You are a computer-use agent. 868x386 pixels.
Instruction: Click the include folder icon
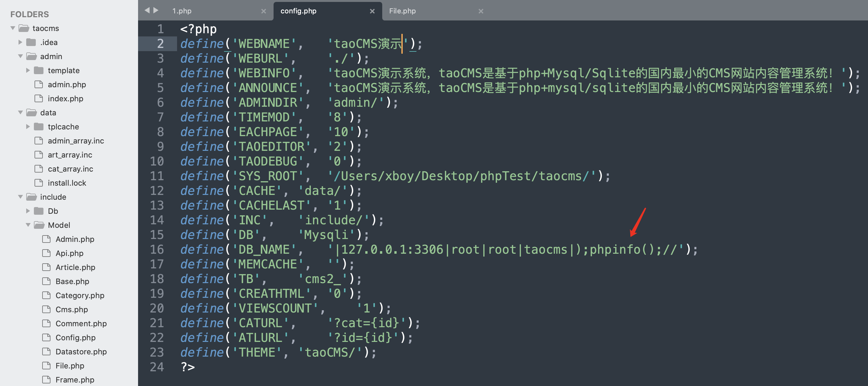[x=31, y=197]
